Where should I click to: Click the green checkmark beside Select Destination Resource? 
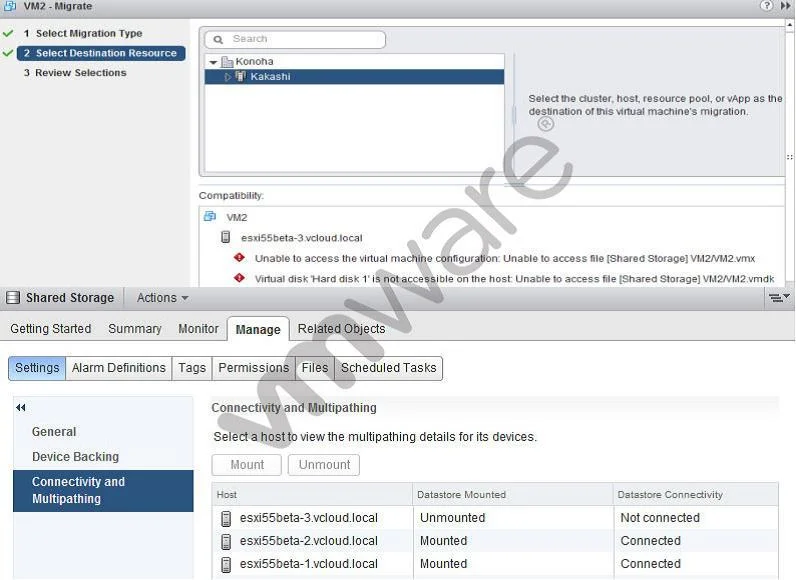pyautogui.click(x=8, y=53)
